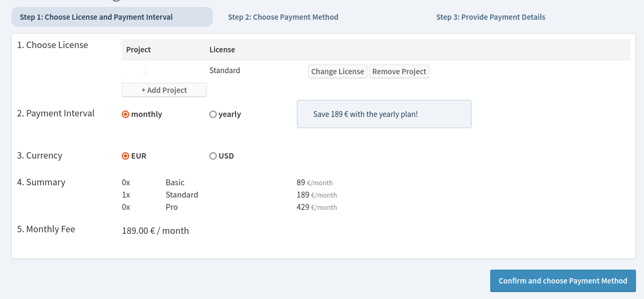Click the 'Save 189 € with the yearly plan!' notice
This screenshot has height=299, width=644.
click(x=384, y=114)
